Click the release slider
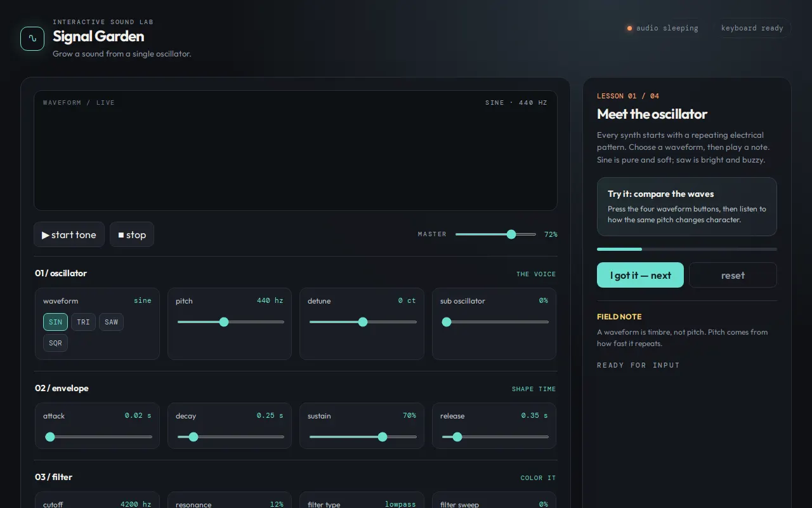Viewport: 812px width, 508px height. click(x=495, y=437)
